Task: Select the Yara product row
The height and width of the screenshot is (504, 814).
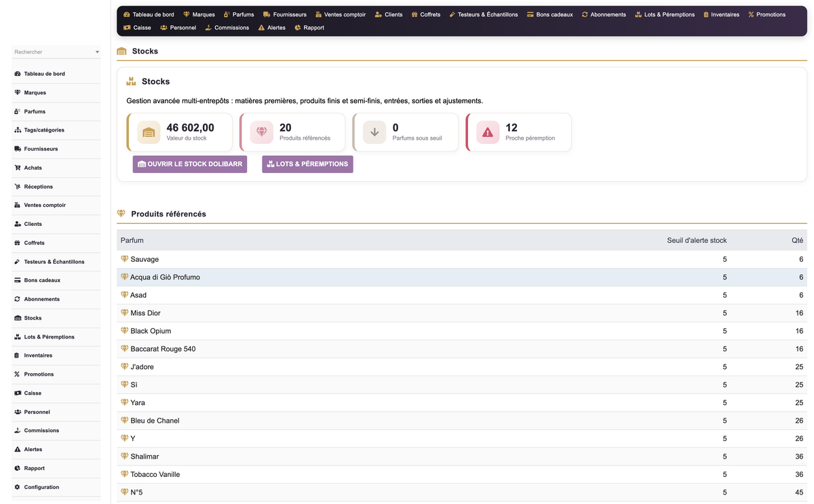Action: [462, 402]
